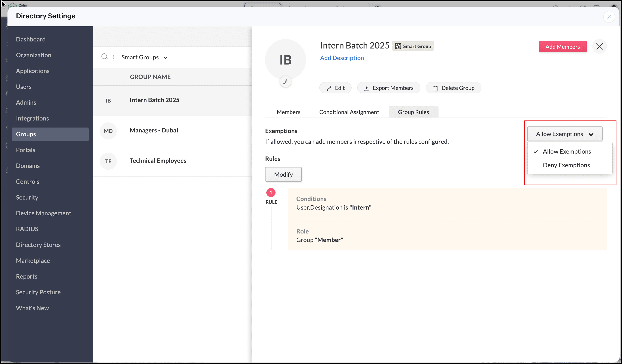622x364 pixels.
Task: Select the Managers - Dubai group row
Action: [x=154, y=130]
